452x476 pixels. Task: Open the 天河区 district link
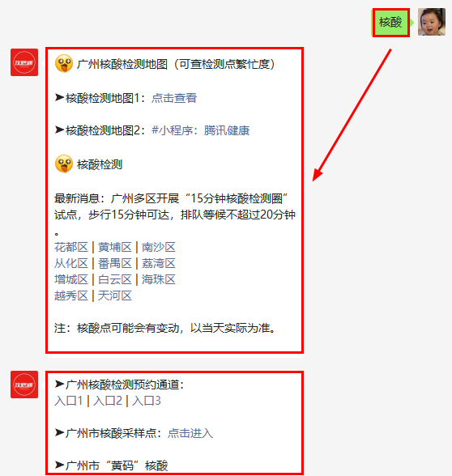click(x=115, y=295)
